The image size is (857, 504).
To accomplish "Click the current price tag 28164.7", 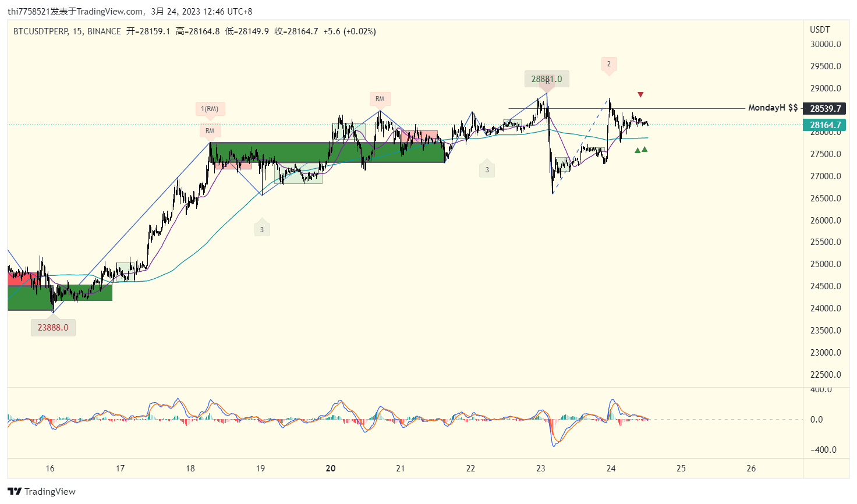I will click(x=826, y=125).
